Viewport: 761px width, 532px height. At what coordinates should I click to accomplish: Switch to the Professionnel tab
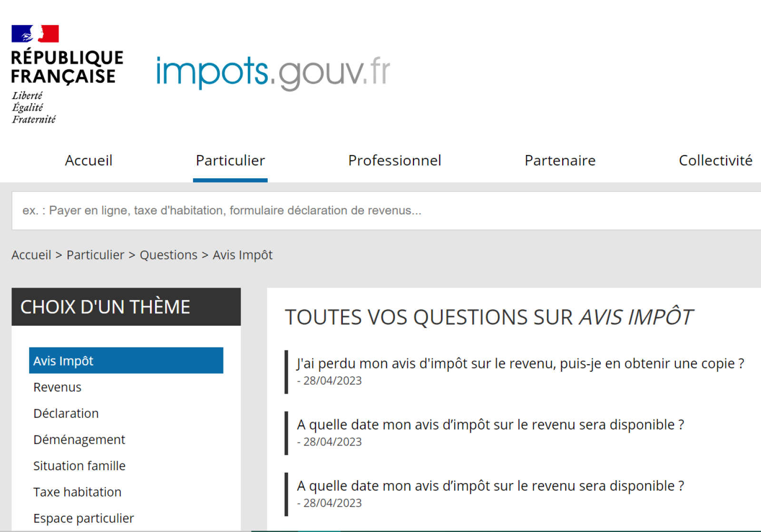click(395, 161)
